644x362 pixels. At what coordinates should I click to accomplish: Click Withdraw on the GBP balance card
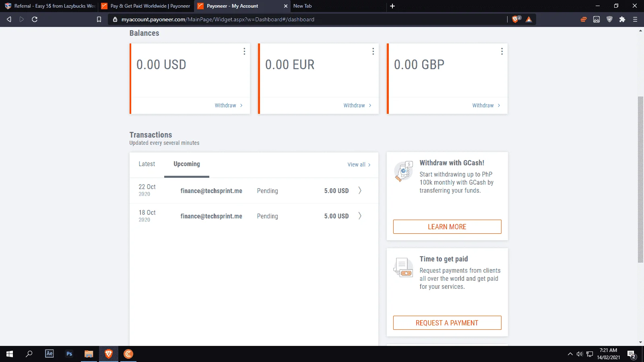tap(486, 105)
